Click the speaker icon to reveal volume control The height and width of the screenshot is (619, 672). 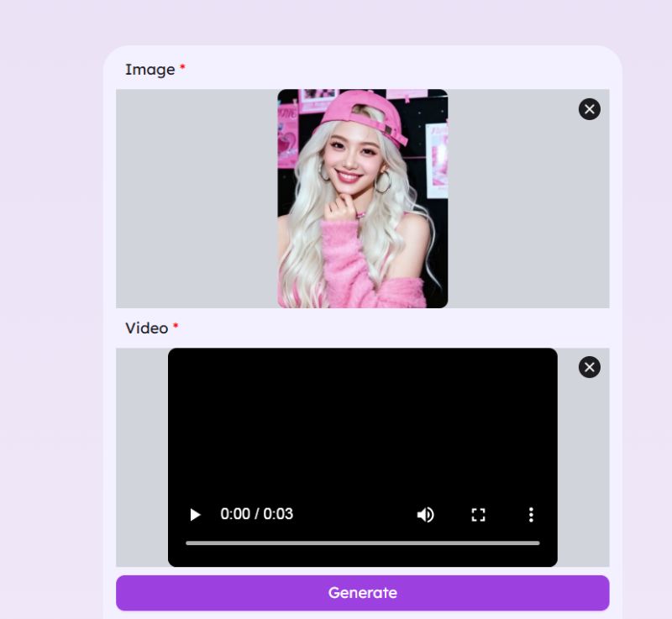425,514
